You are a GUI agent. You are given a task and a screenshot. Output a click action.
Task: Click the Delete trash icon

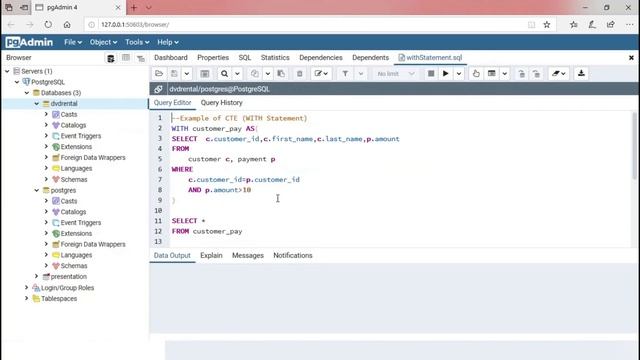click(x=300, y=74)
